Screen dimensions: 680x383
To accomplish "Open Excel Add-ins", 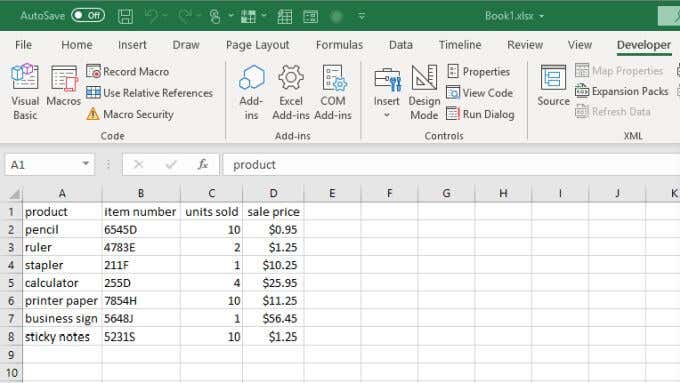I will click(291, 92).
